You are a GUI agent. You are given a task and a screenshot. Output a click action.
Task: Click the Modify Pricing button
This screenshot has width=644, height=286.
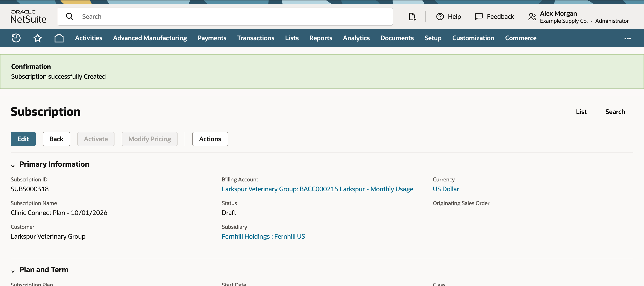point(150,139)
